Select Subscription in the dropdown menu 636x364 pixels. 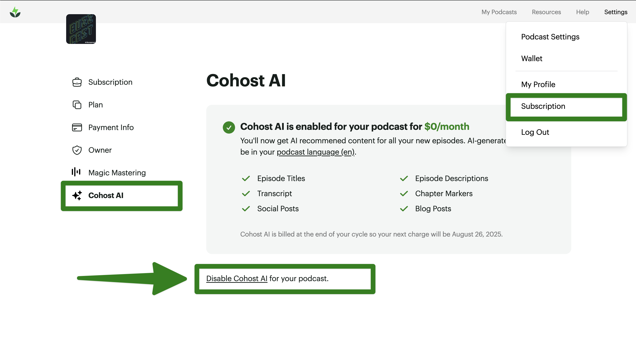tap(543, 106)
